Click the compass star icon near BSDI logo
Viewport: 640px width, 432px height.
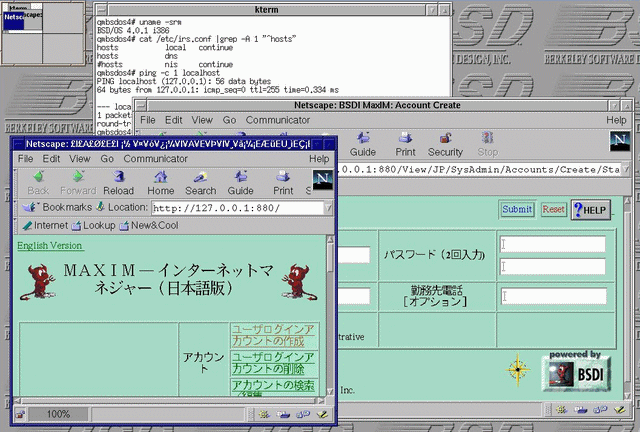pos(518,370)
